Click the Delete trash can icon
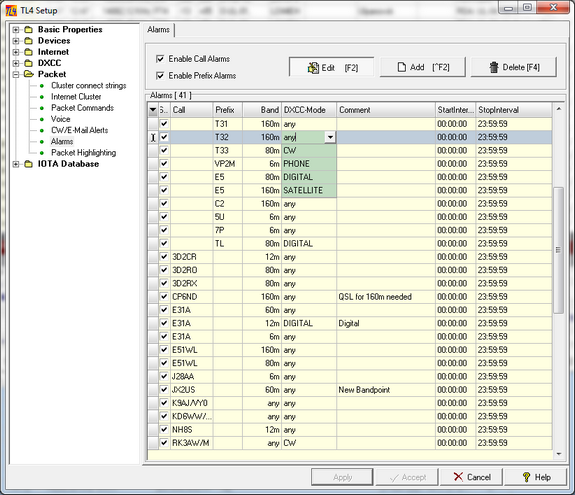Viewport: 575px width, 495px height. pyautogui.click(x=494, y=67)
